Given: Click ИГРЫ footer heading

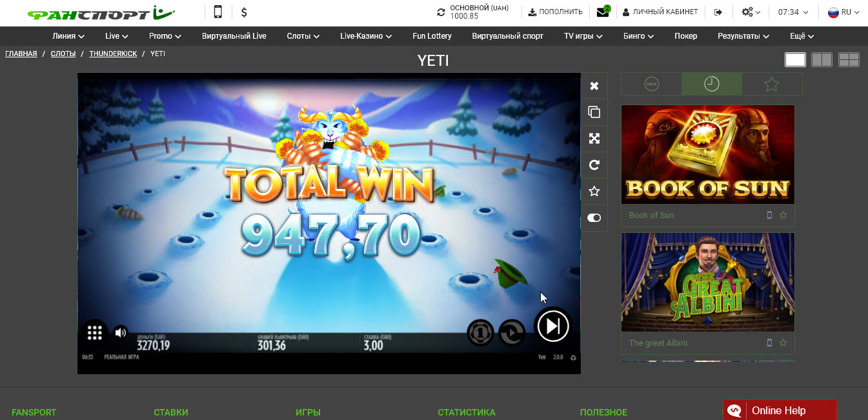Looking at the screenshot, I should [x=308, y=412].
